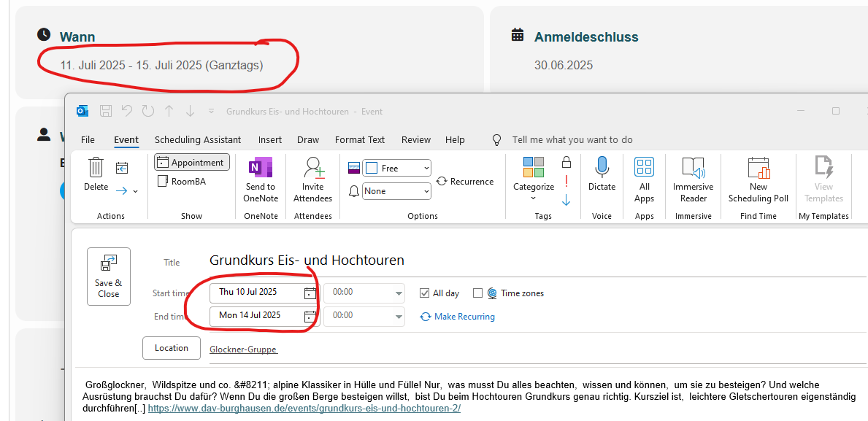
Task: Open the calendar picker for Start time
Action: (310, 293)
